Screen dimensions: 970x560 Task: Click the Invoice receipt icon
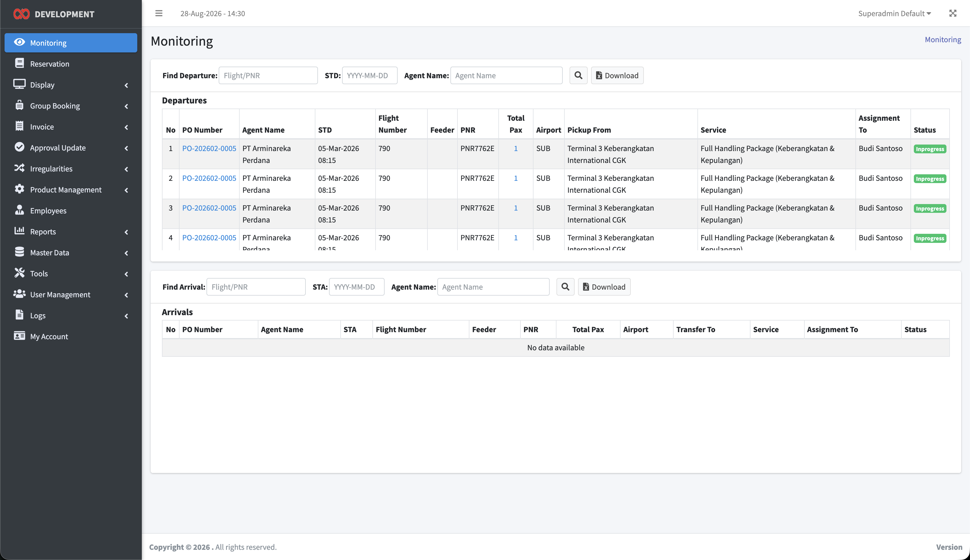pyautogui.click(x=19, y=126)
